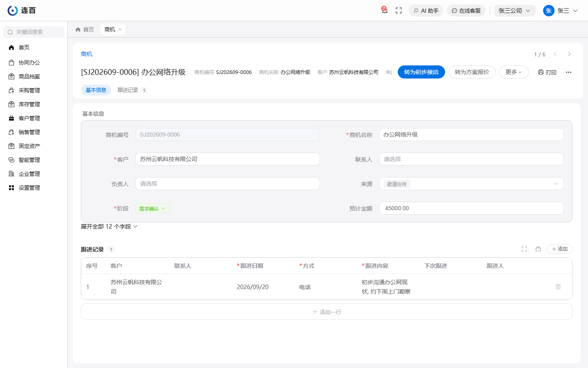
Task: Open 在线客服 online support
Action: coord(466,11)
